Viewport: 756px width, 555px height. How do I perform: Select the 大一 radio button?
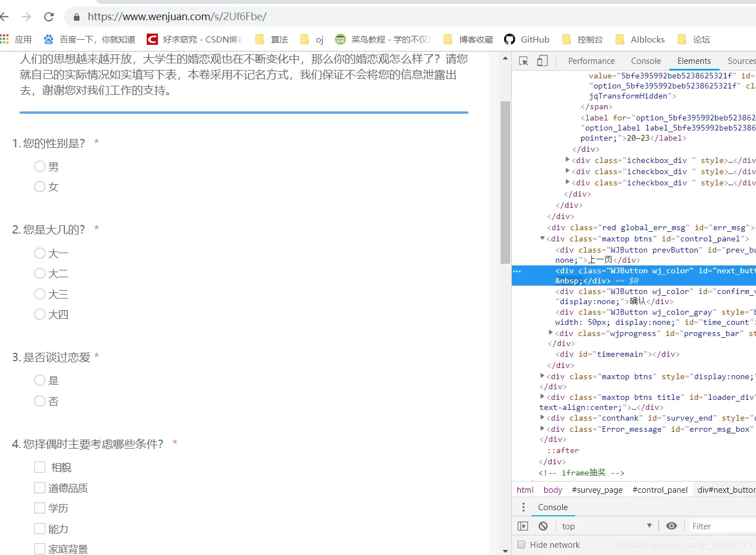[40, 253]
